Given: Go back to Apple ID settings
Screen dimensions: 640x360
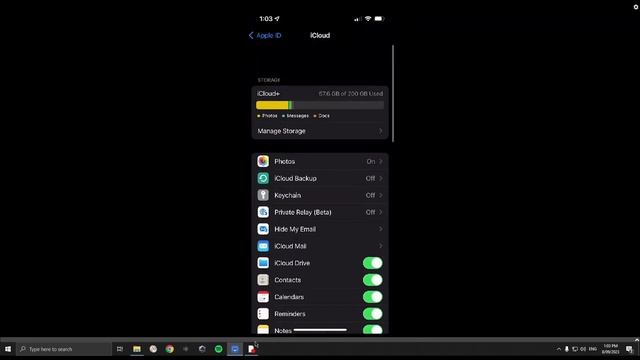Looking at the screenshot, I should point(265,36).
